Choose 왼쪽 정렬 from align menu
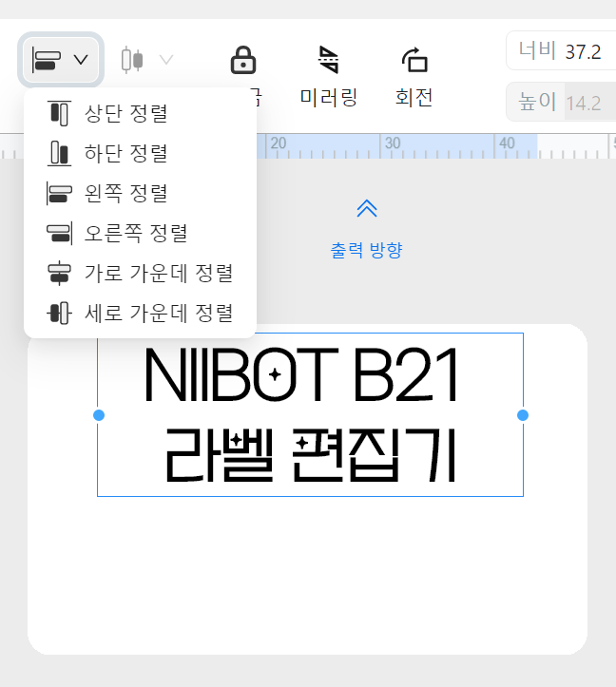Viewport: 616px width, 687px height. (140, 193)
